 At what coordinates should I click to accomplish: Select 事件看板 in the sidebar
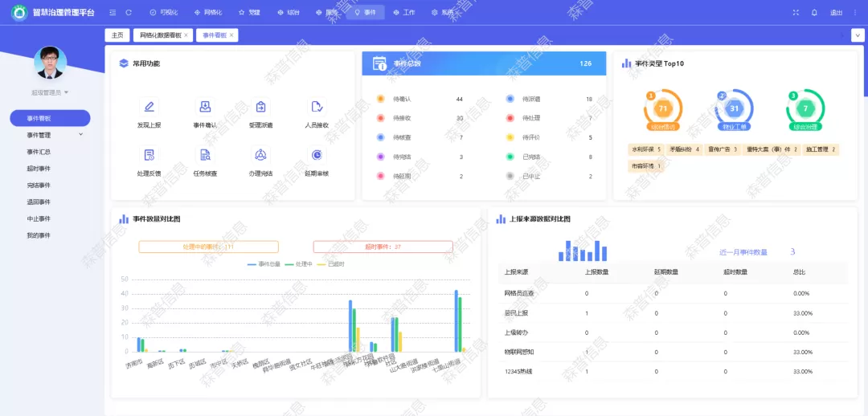coord(50,118)
